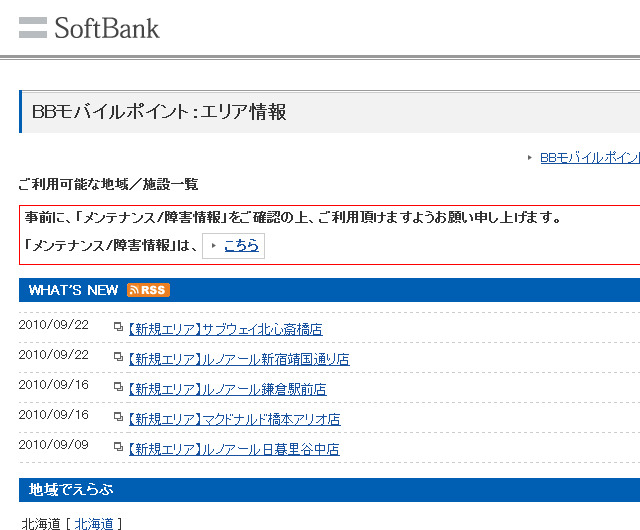Image resolution: width=640 pixels, height=530 pixels.
Task: Click new-window icon beside ルノアール新宿靖国通り店
Action: (x=119, y=357)
